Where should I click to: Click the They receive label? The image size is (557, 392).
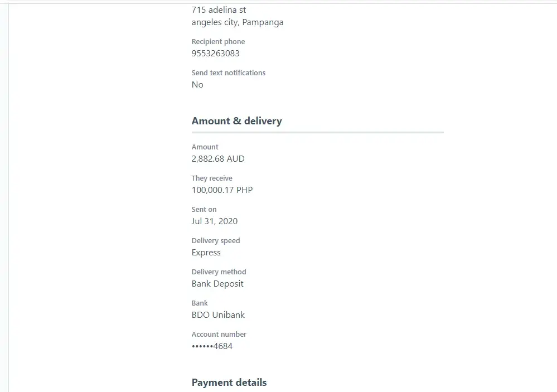(212, 178)
